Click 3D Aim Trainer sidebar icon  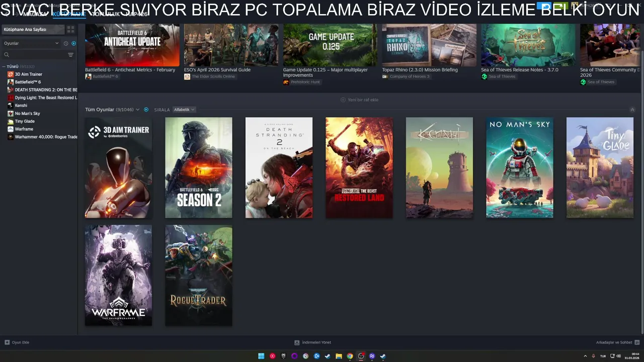click(x=10, y=74)
